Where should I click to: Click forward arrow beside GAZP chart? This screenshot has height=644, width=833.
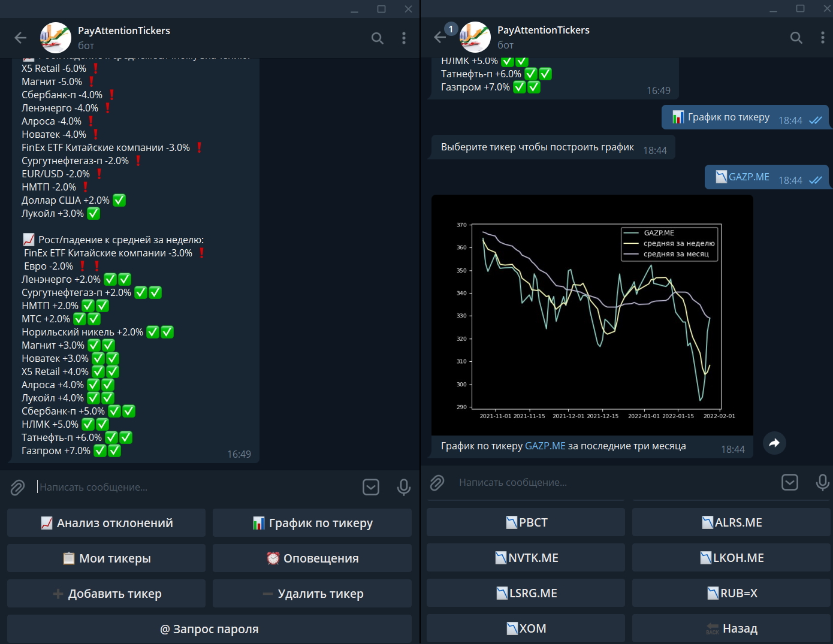774,443
